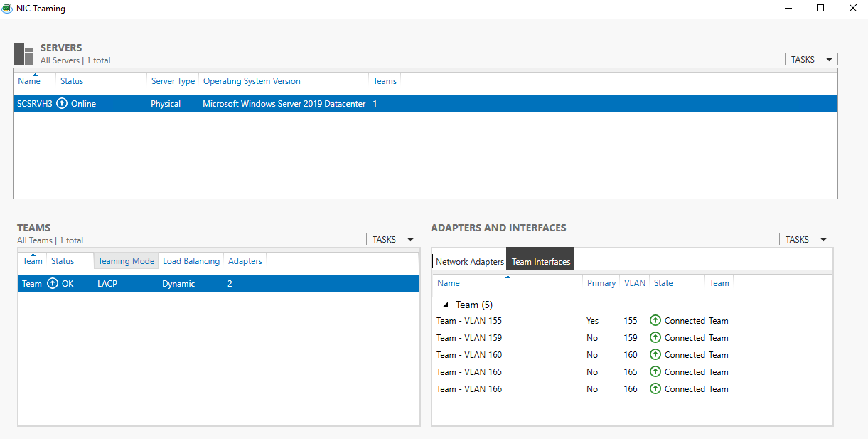Click the NIC Teaming app icon in title bar
Screen dimensions: 868x439
point(7,9)
